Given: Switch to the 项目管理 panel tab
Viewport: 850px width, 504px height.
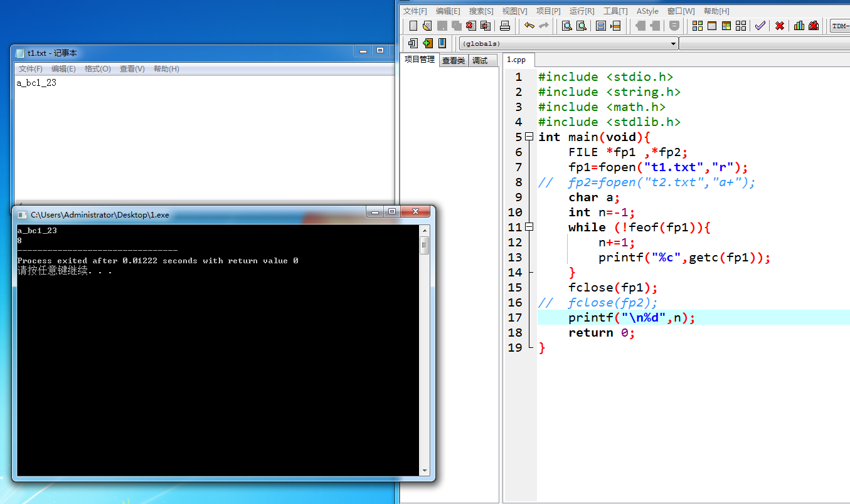Looking at the screenshot, I should [x=420, y=60].
